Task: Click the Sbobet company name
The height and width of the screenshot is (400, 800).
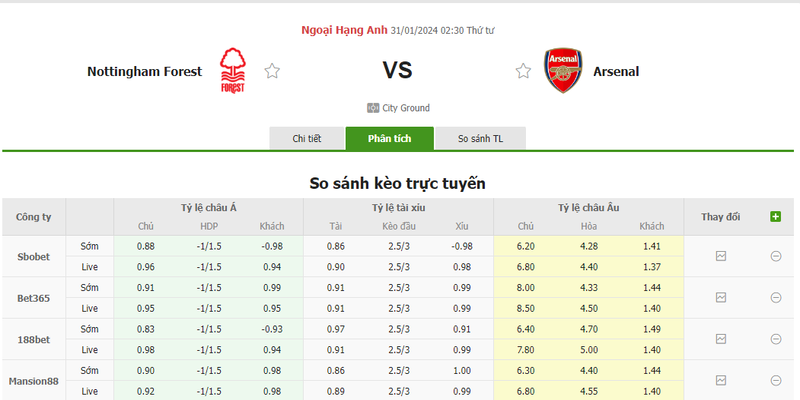Action: tap(34, 257)
